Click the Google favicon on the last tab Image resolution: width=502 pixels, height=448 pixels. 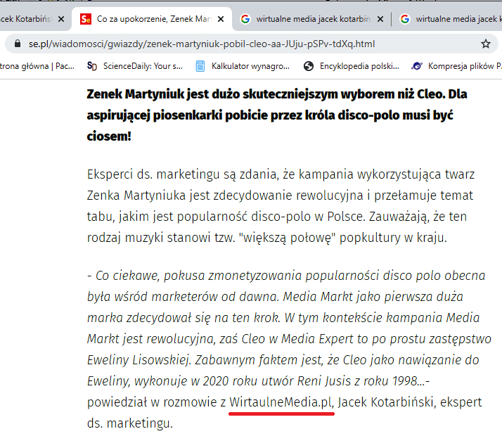coord(405,19)
